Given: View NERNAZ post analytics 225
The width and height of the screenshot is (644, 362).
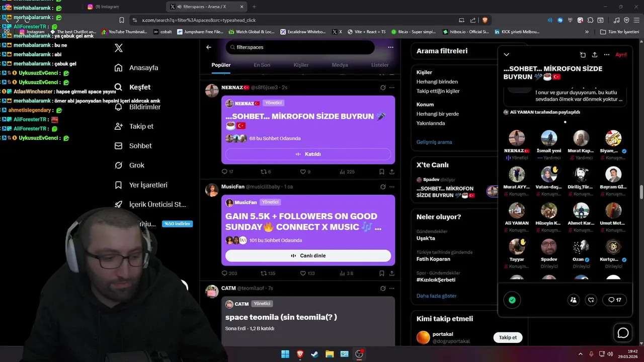Looking at the screenshot, I should click(347, 172).
